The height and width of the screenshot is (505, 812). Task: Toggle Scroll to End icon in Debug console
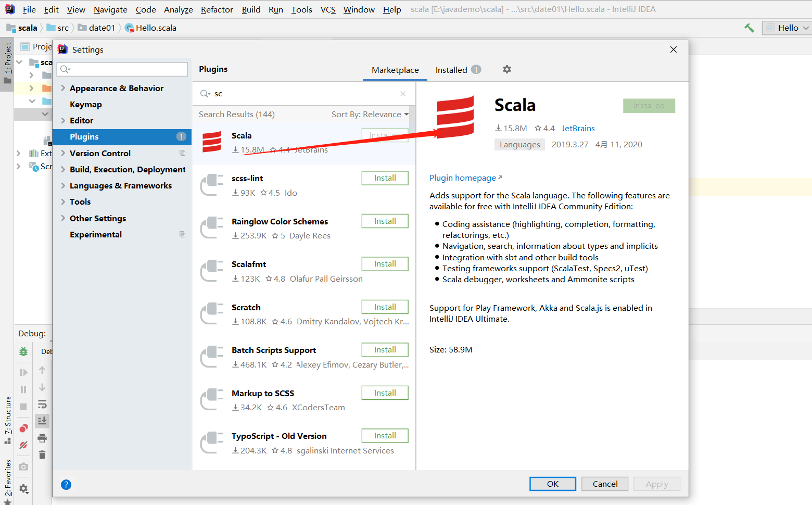pos(42,421)
